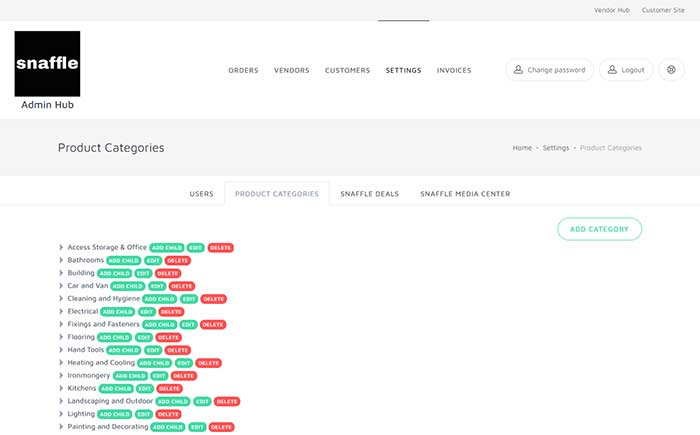Edit the Lighting category
Screen dimensions: 700x435
pyautogui.click(x=144, y=414)
